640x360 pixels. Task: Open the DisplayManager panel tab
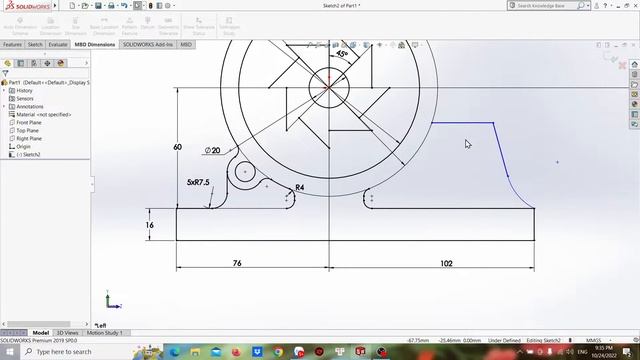tap(61, 63)
